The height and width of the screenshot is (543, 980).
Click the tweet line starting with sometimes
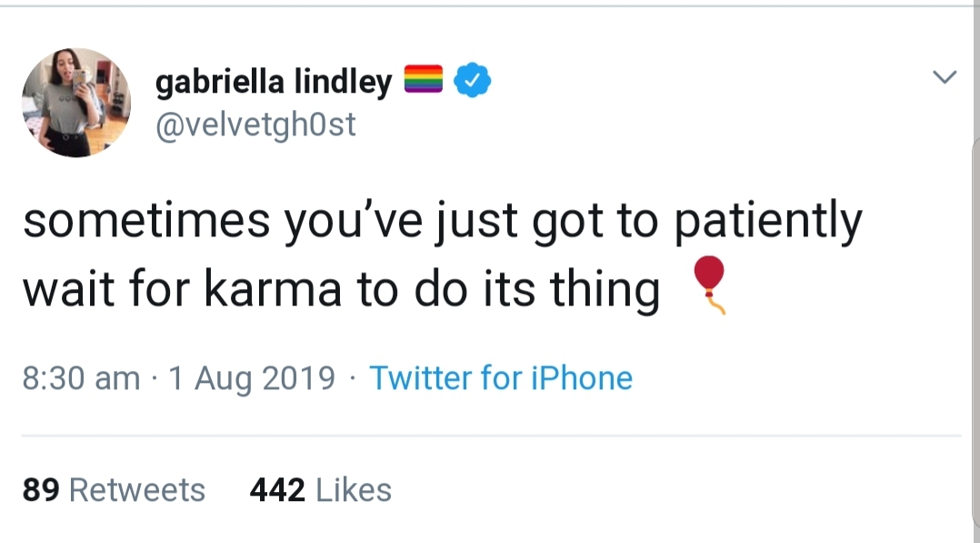point(443,221)
